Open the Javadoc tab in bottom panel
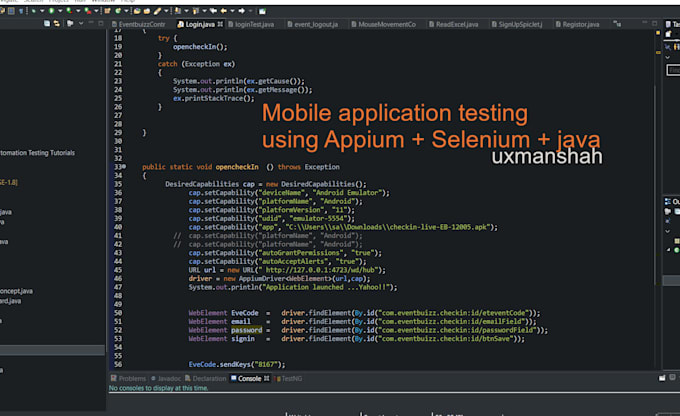This screenshot has height=416, width=680. coord(166,378)
